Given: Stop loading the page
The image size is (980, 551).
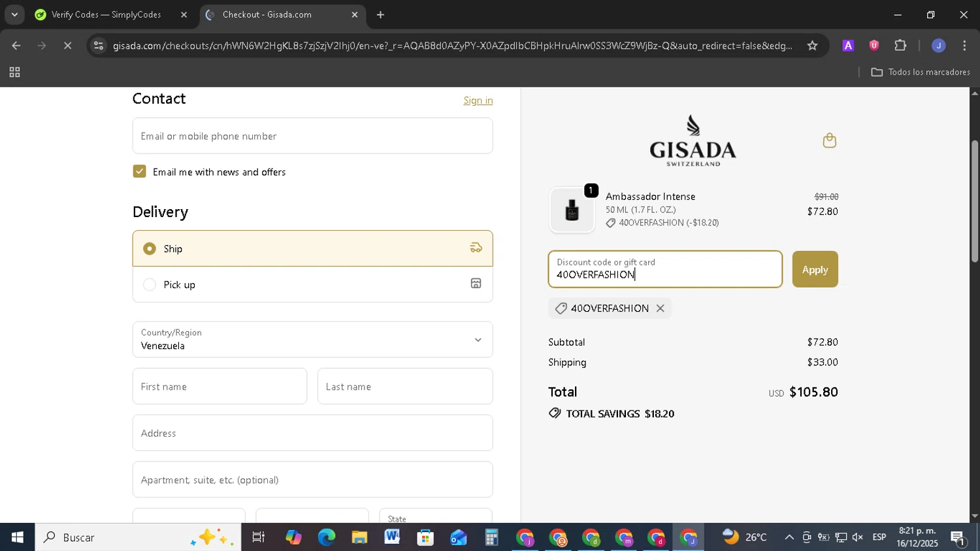Looking at the screenshot, I should point(68,45).
